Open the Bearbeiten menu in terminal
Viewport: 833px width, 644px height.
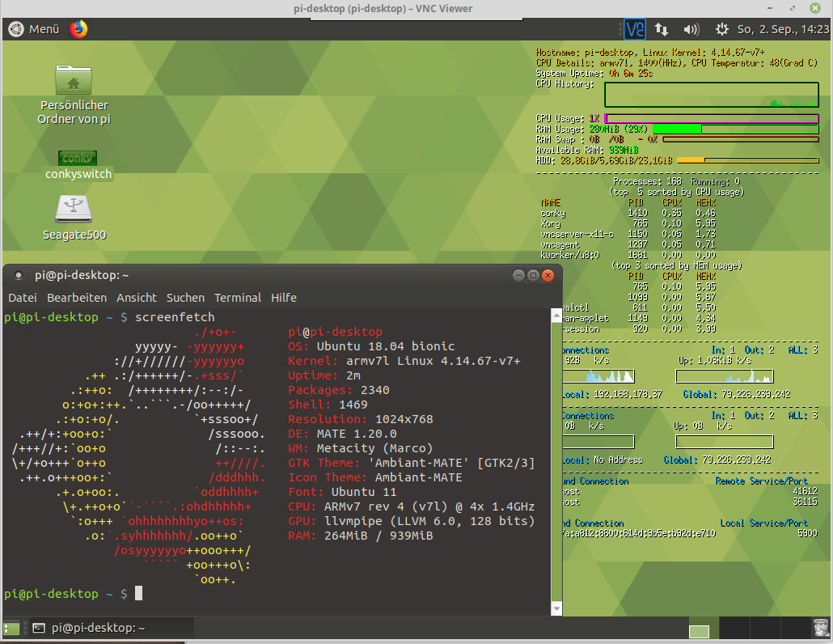(x=77, y=298)
